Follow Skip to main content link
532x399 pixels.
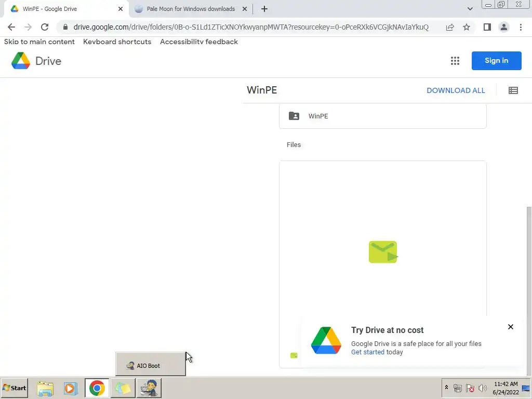click(39, 42)
